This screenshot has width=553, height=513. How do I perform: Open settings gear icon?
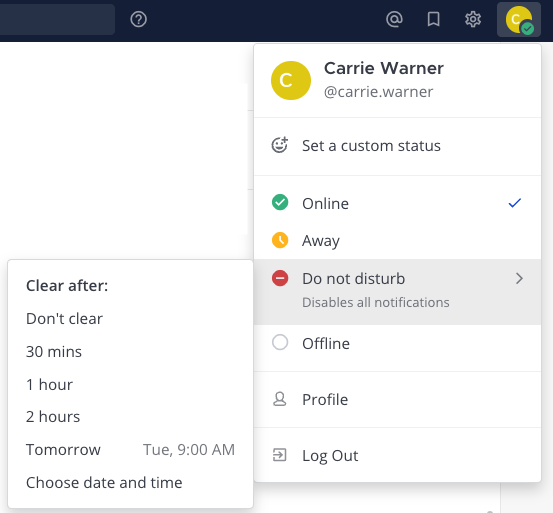tap(473, 19)
